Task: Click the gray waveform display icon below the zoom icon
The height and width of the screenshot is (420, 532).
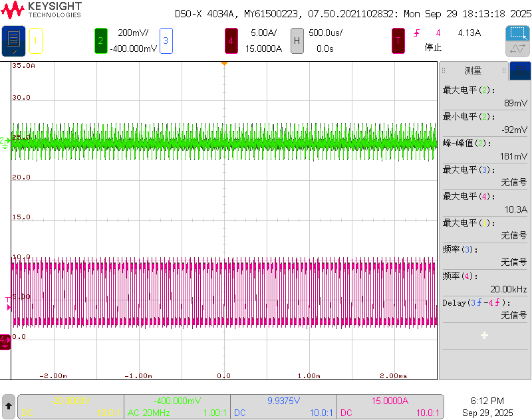Action: tap(518, 48)
